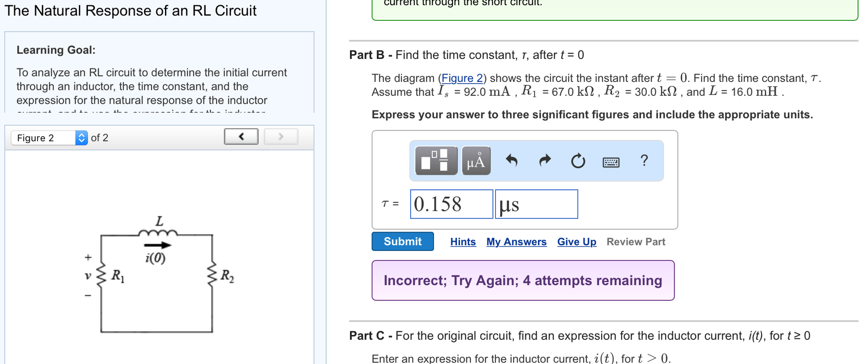Image resolution: width=868 pixels, height=364 pixels.
Task: Click the undo arrow icon
Action: (x=512, y=161)
